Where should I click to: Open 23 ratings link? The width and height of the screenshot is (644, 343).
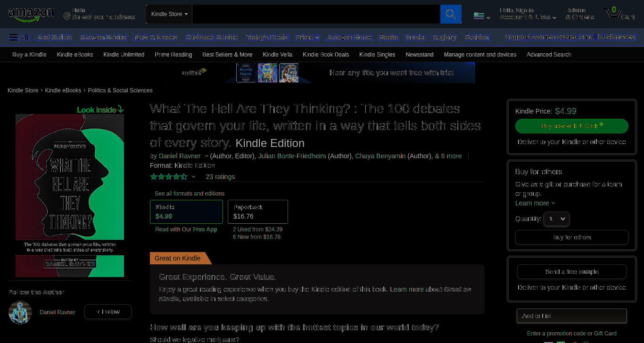(220, 177)
